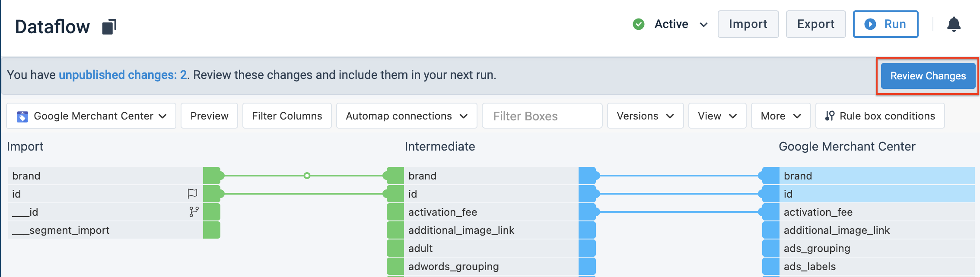
Task: Click the copy icon next to Dataflow title
Action: point(109,27)
